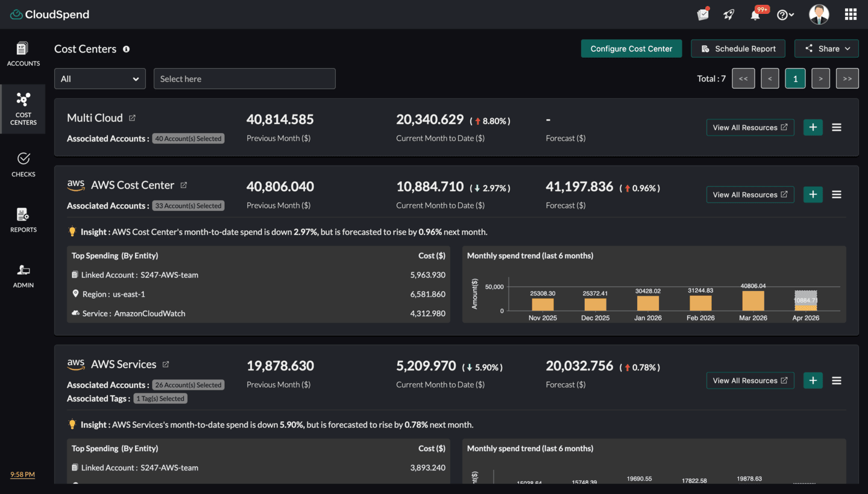Open Checks section in sidebar
The width and height of the screenshot is (868, 494).
pyautogui.click(x=23, y=164)
